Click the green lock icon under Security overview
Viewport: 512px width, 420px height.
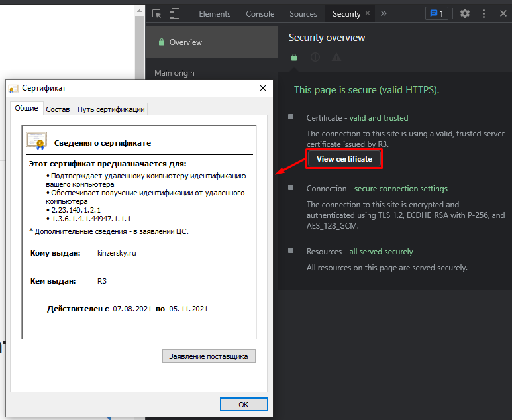(x=294, y=58)
